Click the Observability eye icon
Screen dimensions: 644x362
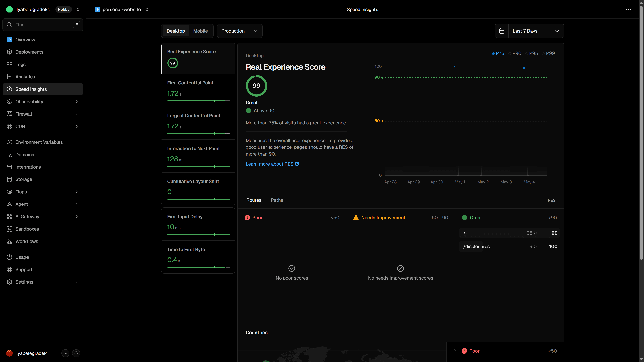coord(9,101)
